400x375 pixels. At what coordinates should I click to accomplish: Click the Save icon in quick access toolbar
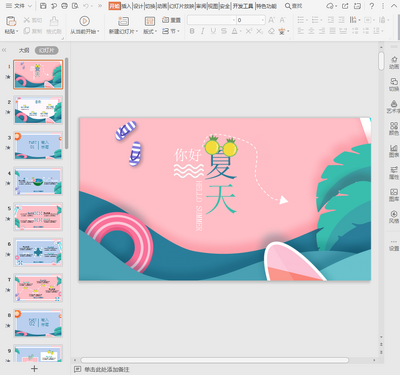43,6
